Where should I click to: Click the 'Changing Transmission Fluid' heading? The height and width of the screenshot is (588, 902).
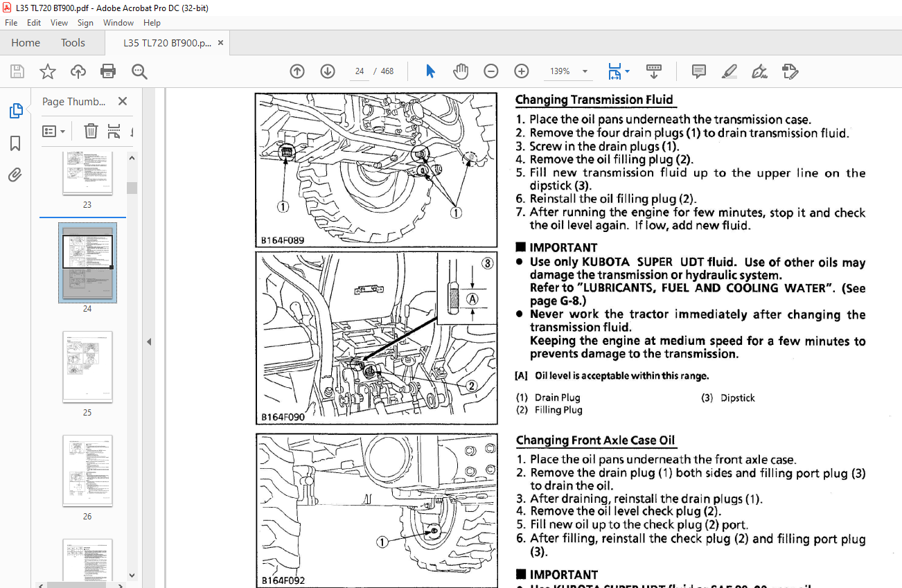click(x=594, y=100)
